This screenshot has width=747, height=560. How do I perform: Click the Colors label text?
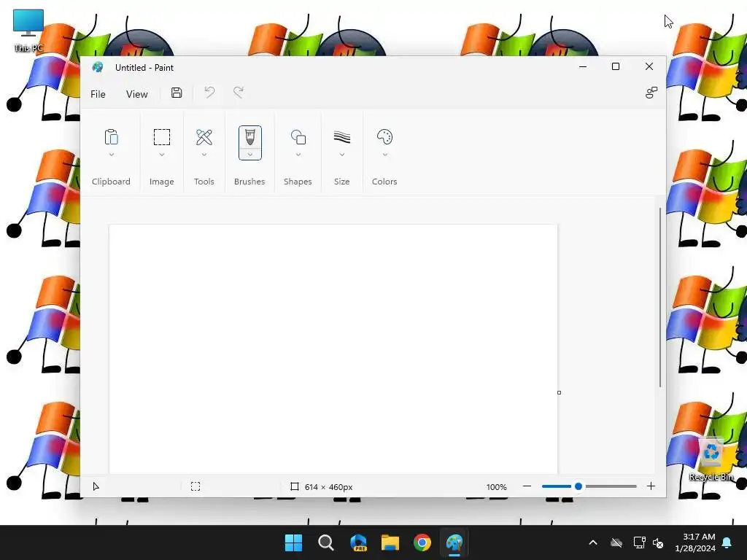pyautogui.click(x=384, y=182)
